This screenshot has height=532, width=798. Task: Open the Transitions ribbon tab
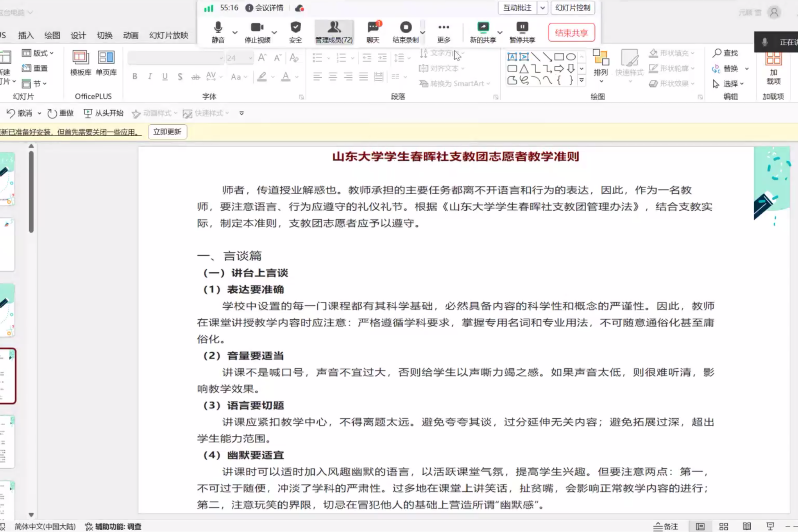tap(104, 35)
